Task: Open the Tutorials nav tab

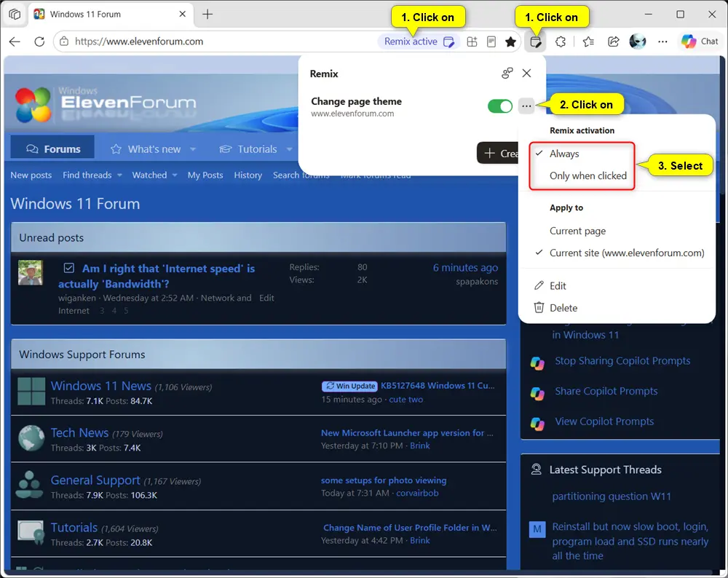Action: [x=257, y=149]
